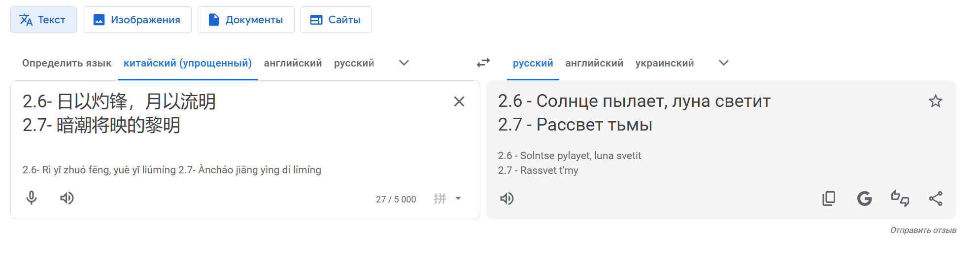Swap source and target languages
The image size is (980, 265).
[x=483, y=63]
